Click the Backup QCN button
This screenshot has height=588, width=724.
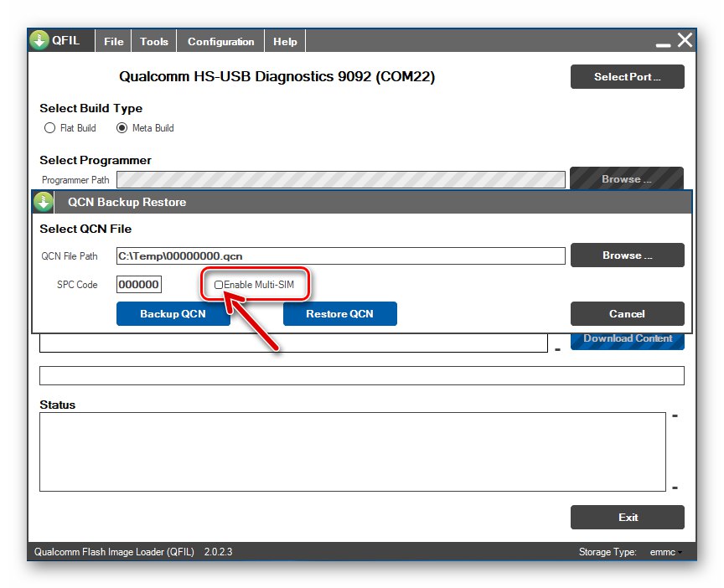point(173,314)
